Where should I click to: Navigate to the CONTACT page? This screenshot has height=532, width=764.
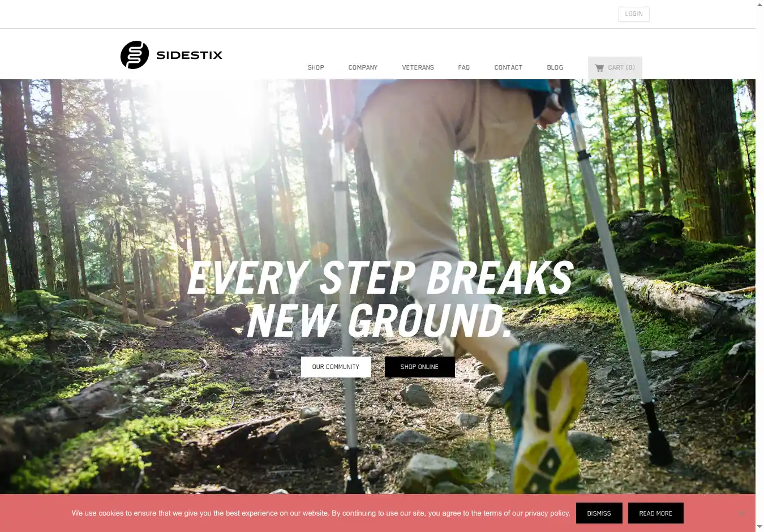[x=508, y=67]
